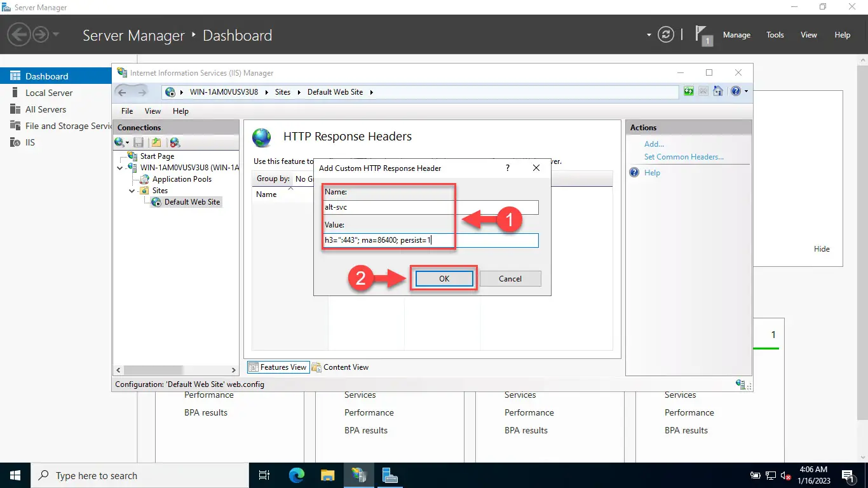Click WIN-1AM0VUSV3U8 in the address breadcrumb
Viewport: 868px width, 488px height.
(x=224, y=92)
